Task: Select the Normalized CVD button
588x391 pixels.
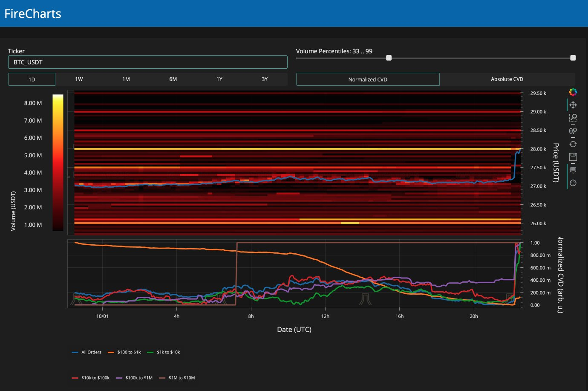Action: coord(368,79)
